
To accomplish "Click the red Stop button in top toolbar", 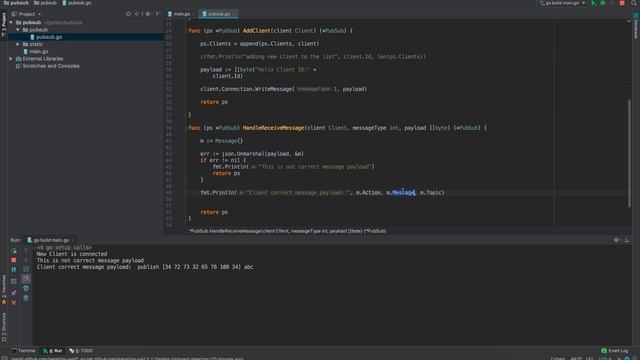I will pos(622,3).
